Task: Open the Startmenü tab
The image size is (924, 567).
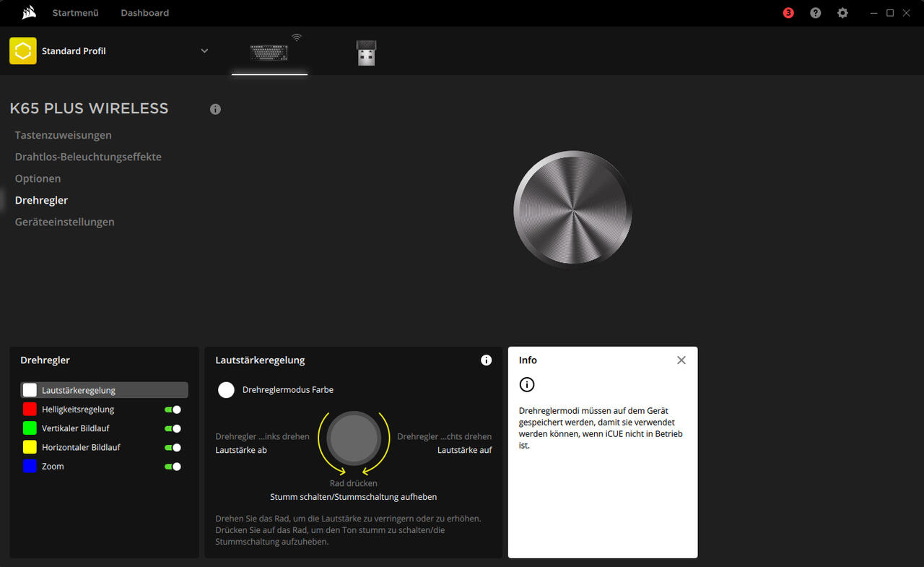Action: [75, 13]
